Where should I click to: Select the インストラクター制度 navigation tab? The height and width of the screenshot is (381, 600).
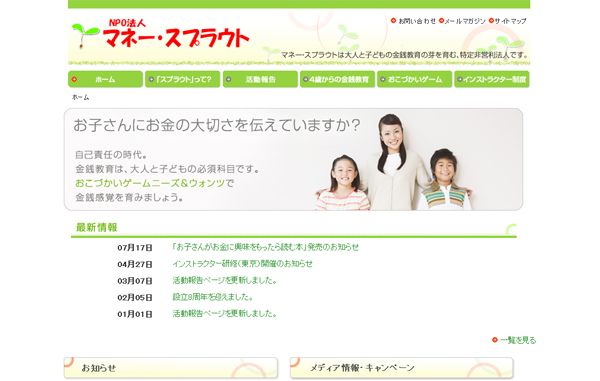click(x=492, y=79)
